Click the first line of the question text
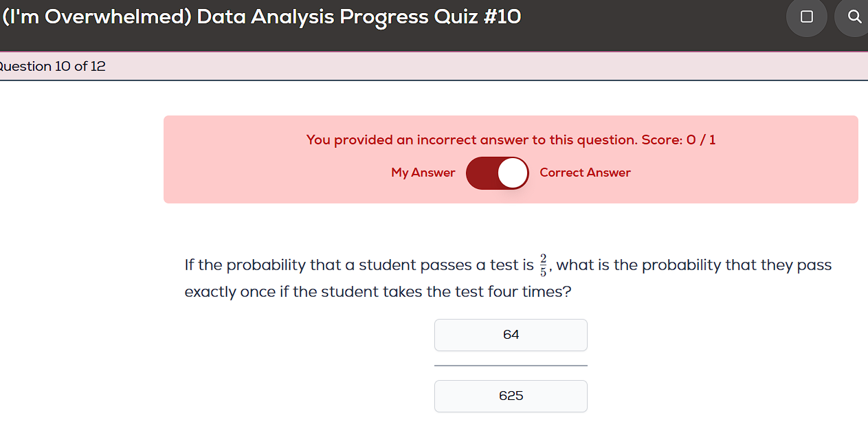868x444 pixels. point(357,265)
